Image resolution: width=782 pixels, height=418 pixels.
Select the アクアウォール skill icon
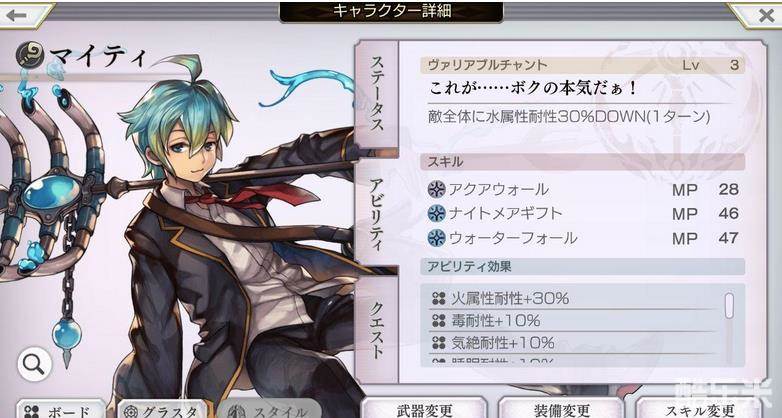pyautogui.click(x=437, y=190)
